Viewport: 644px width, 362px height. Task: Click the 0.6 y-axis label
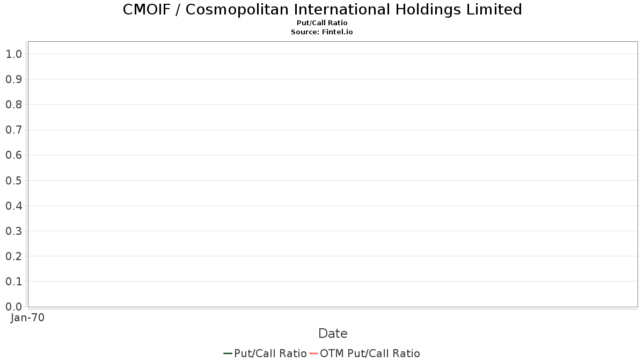pyautogui.click(x=13, y=155)
